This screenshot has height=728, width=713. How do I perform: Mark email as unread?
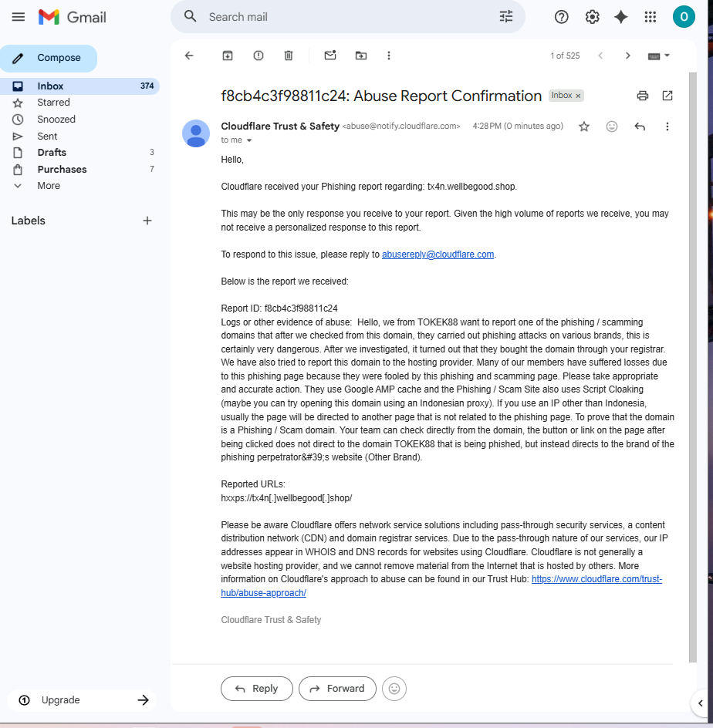pos(330,56)
